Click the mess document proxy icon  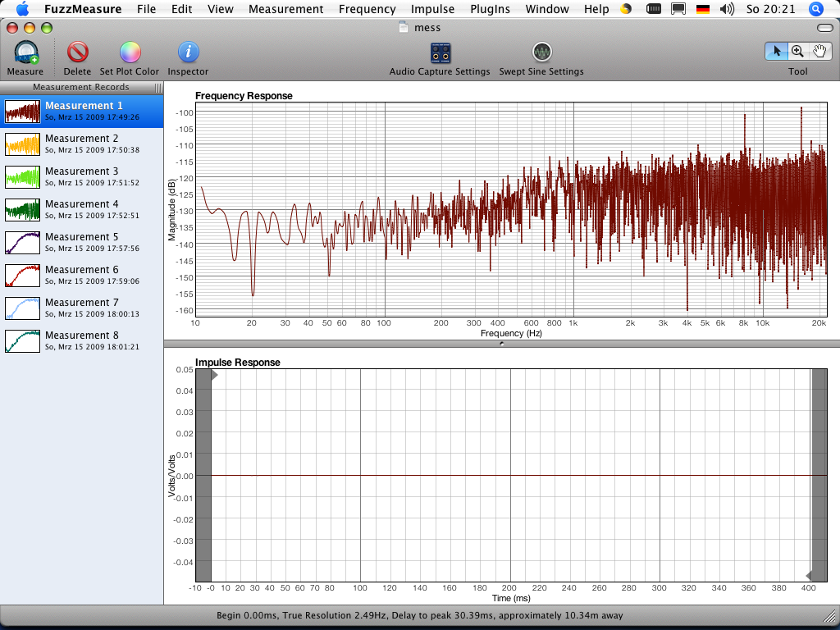pyautogui.click(x=404, y=27)
